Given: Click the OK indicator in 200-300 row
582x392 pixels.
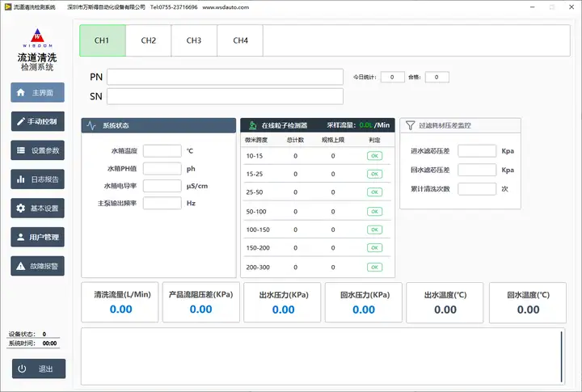Looking at the screenshot, I should coord(374,268).
